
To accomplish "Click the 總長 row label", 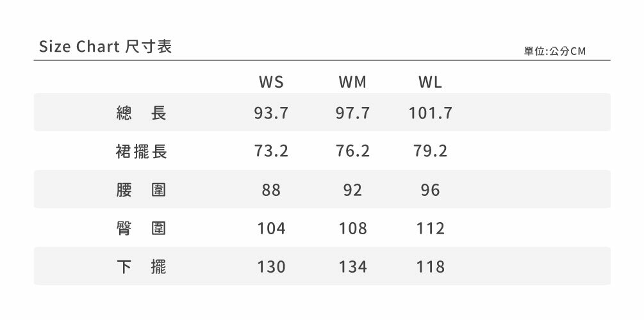I will (x=142, y=113).
